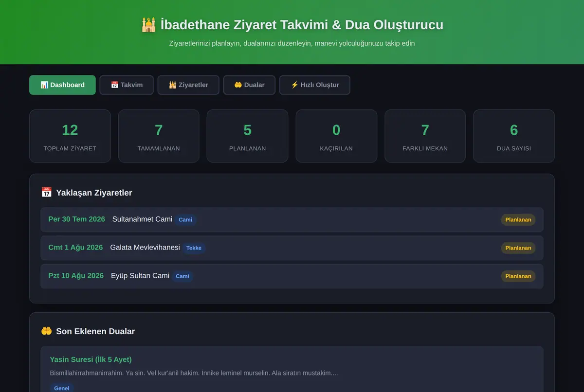584x392 pixels.
Task: Click the date Cmt 1 Ağu 2026
Action: tap(75, 248)
